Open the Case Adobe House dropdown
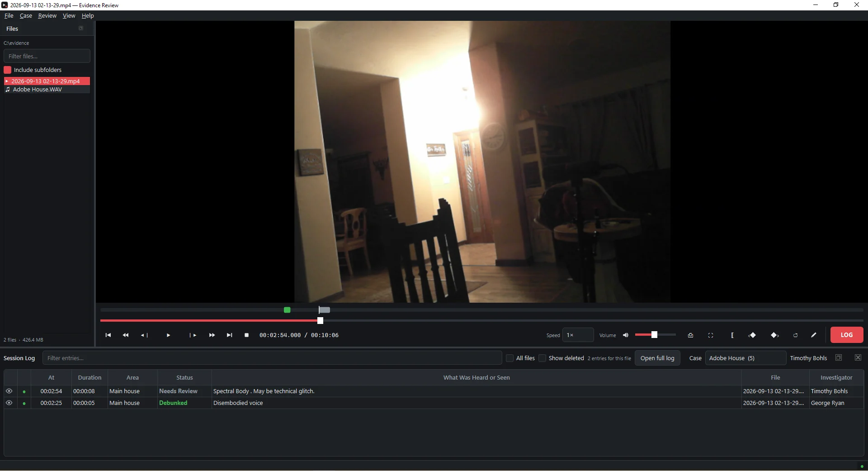868x471 pixels. [745, 358]
